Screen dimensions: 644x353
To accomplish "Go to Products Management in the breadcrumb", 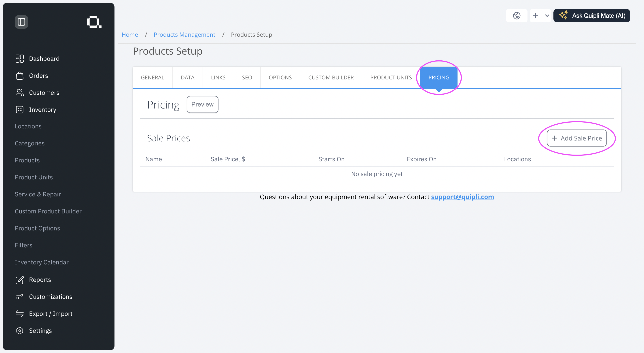I will 184,34.
